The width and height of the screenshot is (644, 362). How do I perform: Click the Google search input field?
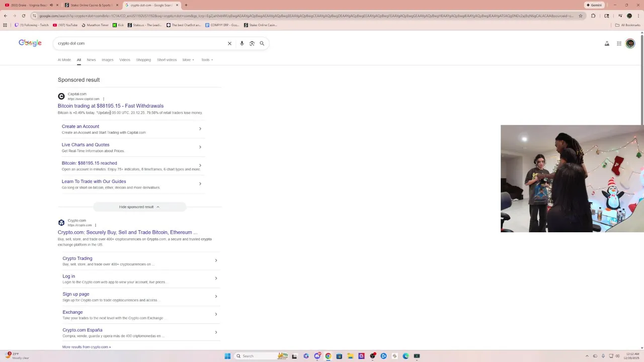[141, 44]
